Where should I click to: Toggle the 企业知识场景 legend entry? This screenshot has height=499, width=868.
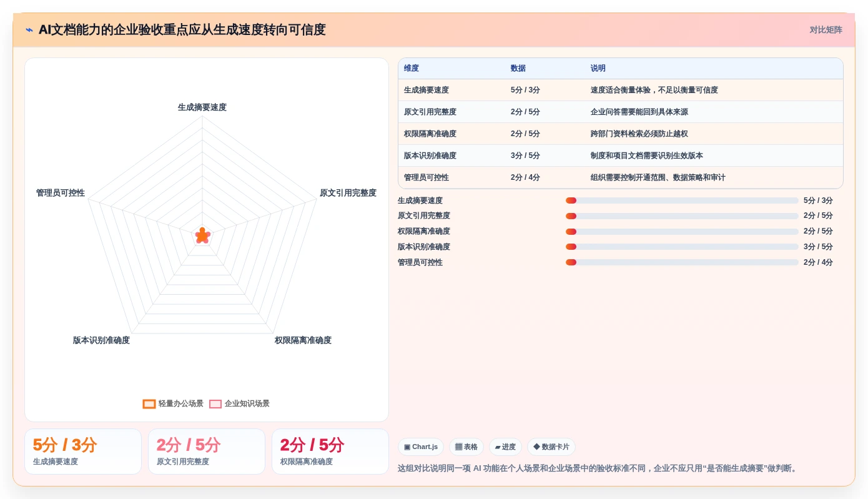coord(240,403)
